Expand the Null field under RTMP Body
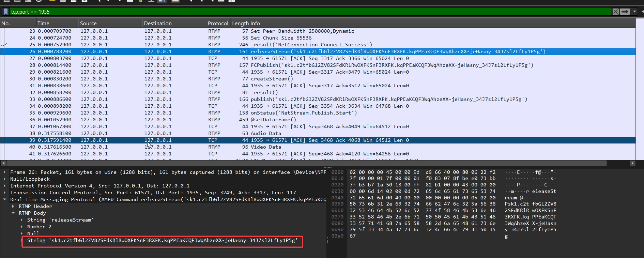The width and height of the screenshot is (644, 258). [21, 233]
